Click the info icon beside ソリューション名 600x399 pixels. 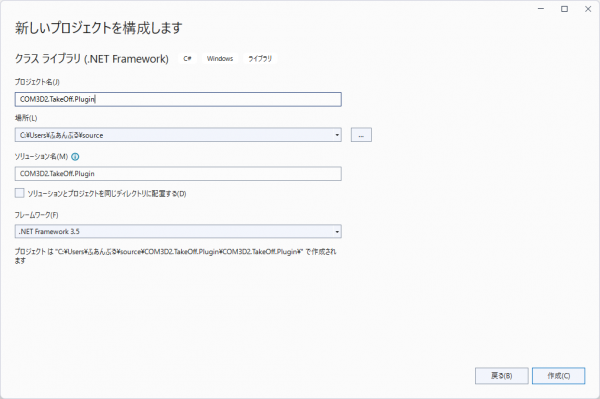pyautogui.click(x=75, y=156)
